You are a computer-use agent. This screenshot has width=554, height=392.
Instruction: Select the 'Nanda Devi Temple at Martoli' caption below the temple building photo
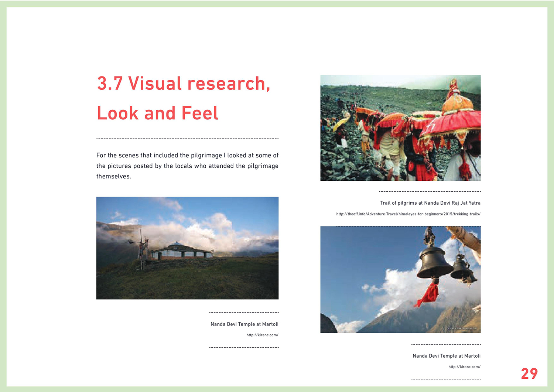(x=244, y=324)
